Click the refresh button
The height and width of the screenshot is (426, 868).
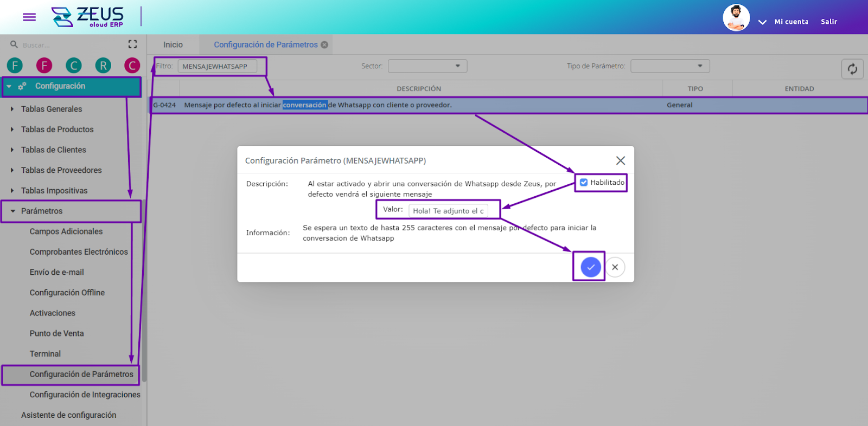[x=852, y=69]
